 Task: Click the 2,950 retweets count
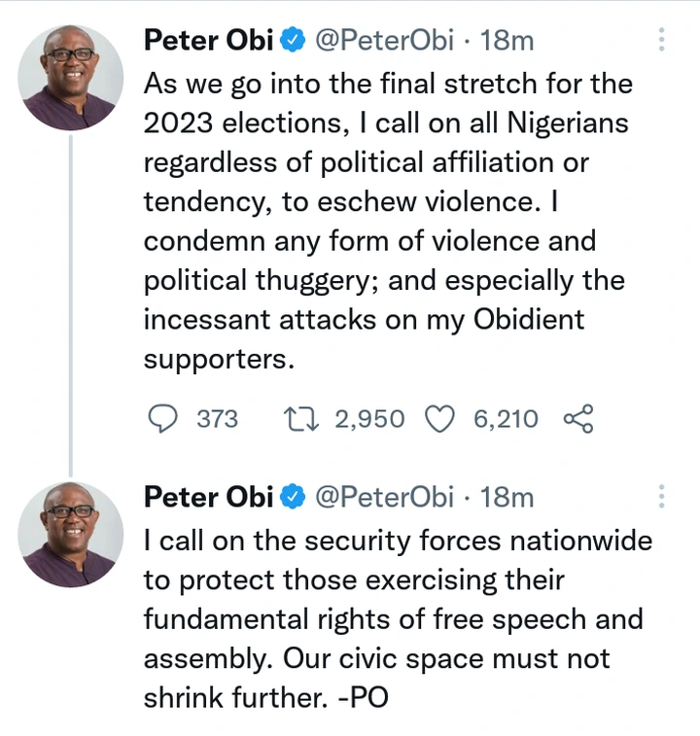tap(369, 419)
